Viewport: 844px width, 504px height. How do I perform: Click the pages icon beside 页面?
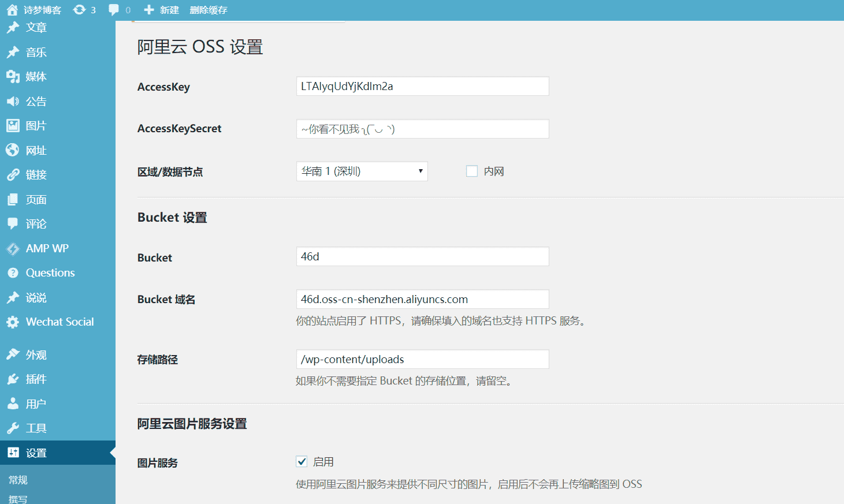pos(13,199)
